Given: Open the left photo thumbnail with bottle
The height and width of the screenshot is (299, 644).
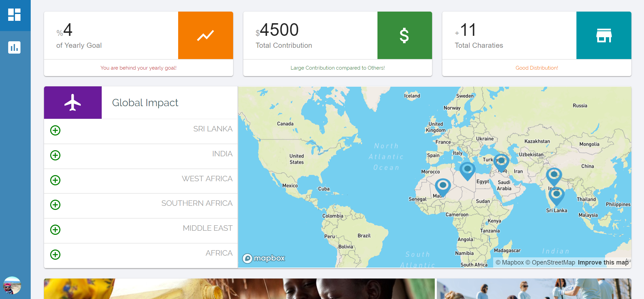Looking at the screenshot, I should [x=239, y=289].
